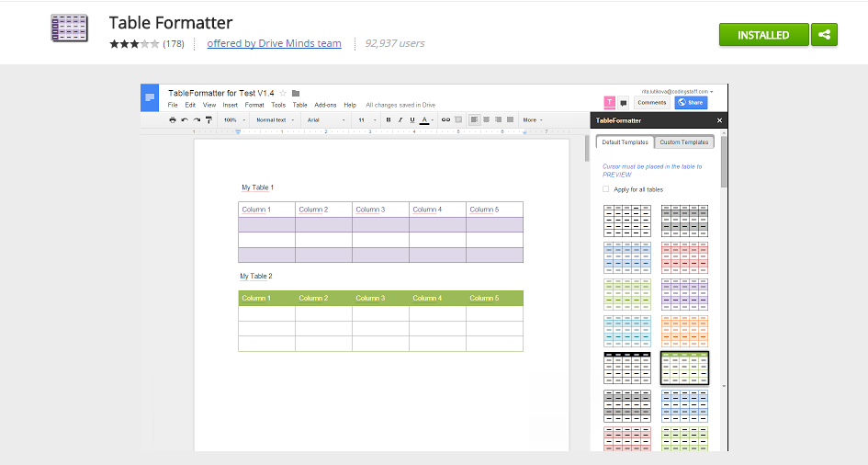Toggle italic formatting
The height and width of the screenshot is (465, 868).
[x=400, y=119]
